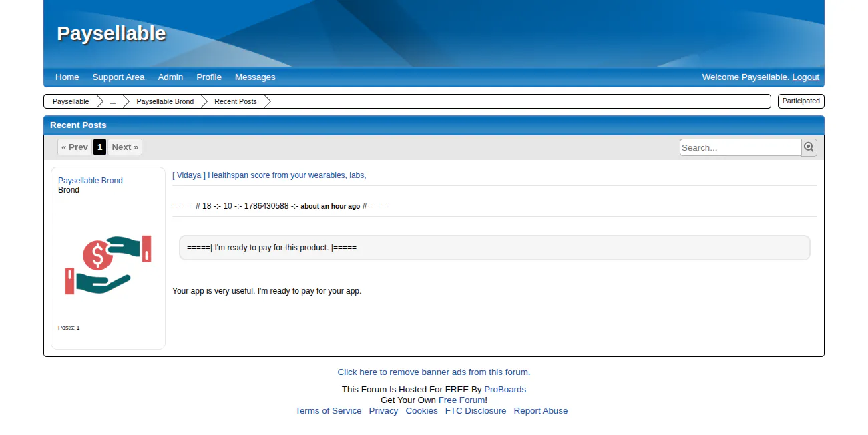868x435 pixels.
Task: Click the 'about an hour ago' timestamp
Action: click(330, 207)
